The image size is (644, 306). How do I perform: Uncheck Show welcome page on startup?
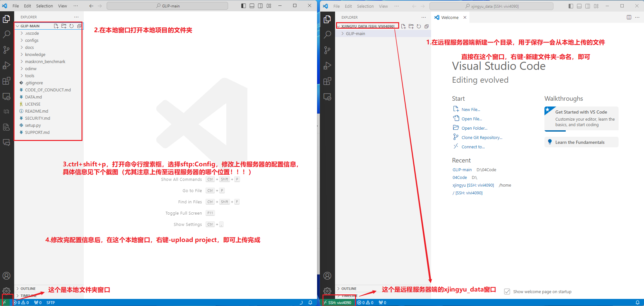click(507, 292)
